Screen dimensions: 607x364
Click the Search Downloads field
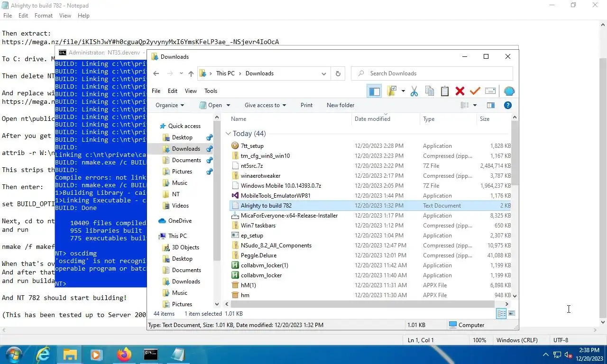click(432, 73)
